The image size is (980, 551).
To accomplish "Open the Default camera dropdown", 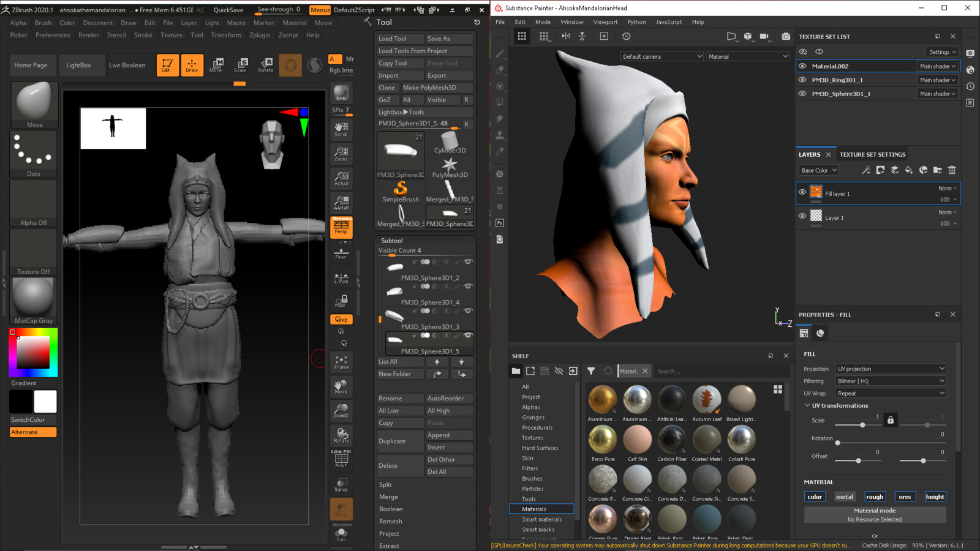I will [x=661, y=56].
